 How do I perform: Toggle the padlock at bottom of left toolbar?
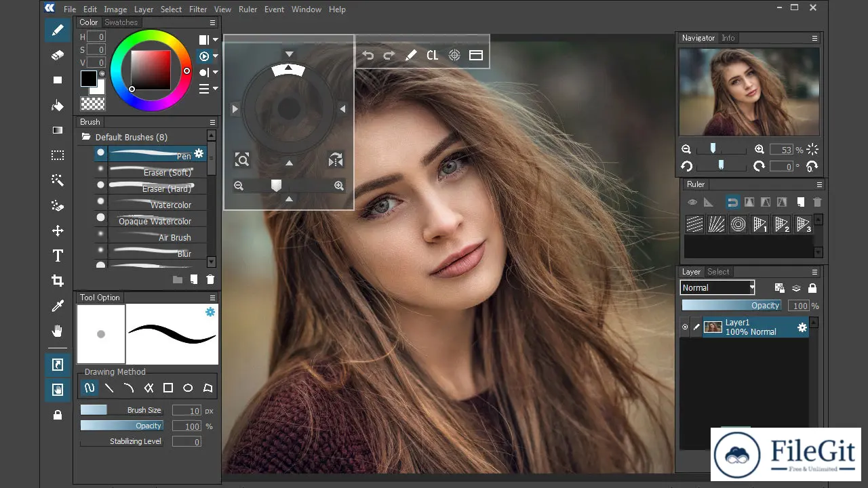coord(58,415)
